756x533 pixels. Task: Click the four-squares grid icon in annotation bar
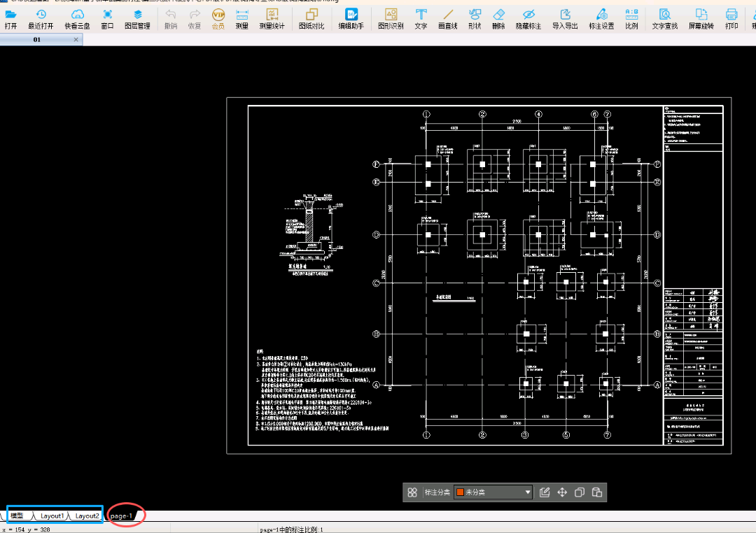(413, 492)
